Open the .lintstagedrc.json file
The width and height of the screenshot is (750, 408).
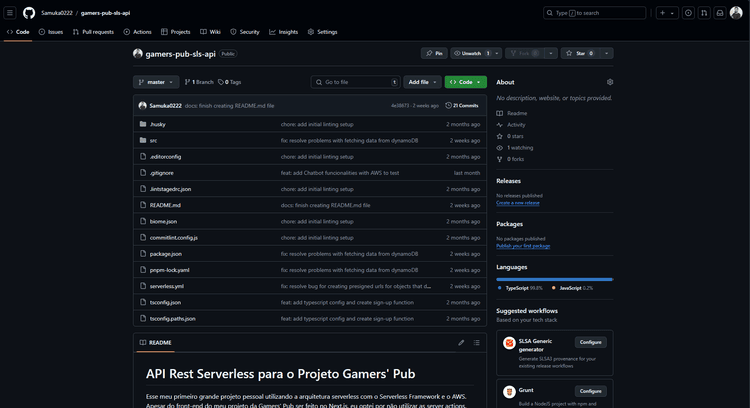[170, 189]
